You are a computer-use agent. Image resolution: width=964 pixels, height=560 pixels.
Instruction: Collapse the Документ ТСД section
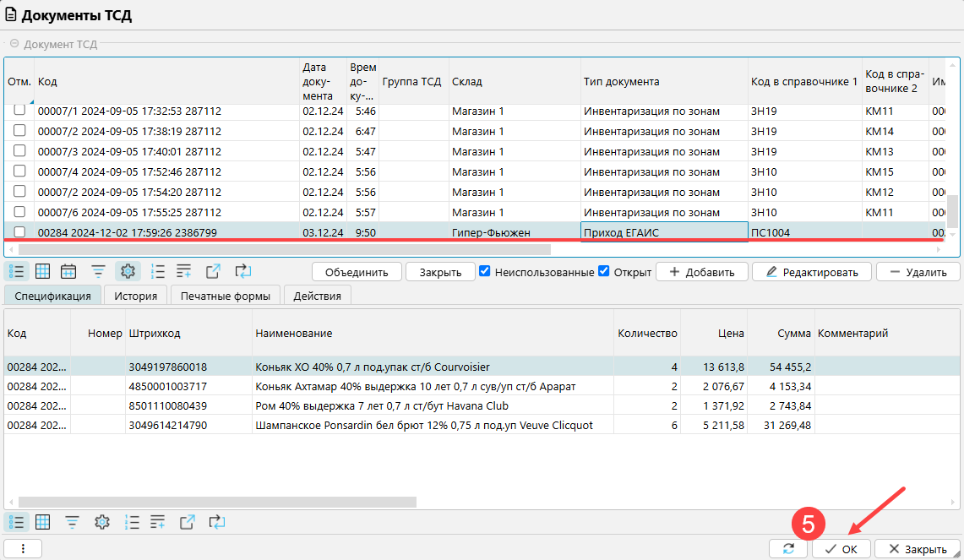click(14, 44)
